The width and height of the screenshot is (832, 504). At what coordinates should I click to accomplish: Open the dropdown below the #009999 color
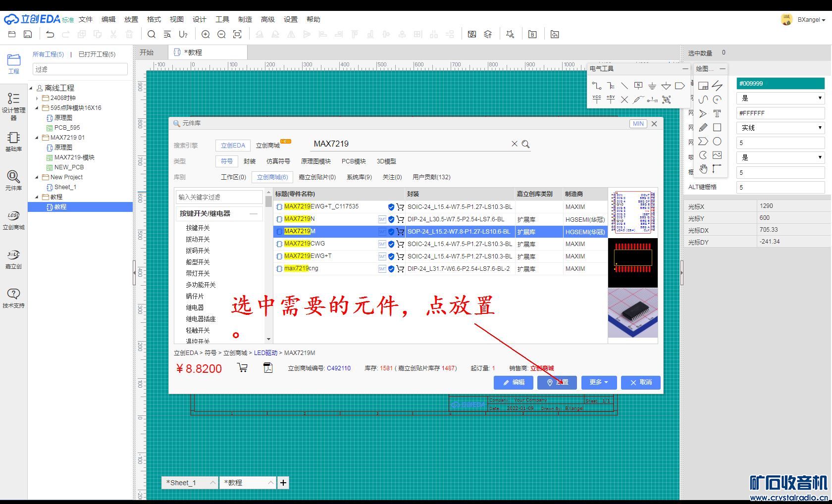[780, 98]
